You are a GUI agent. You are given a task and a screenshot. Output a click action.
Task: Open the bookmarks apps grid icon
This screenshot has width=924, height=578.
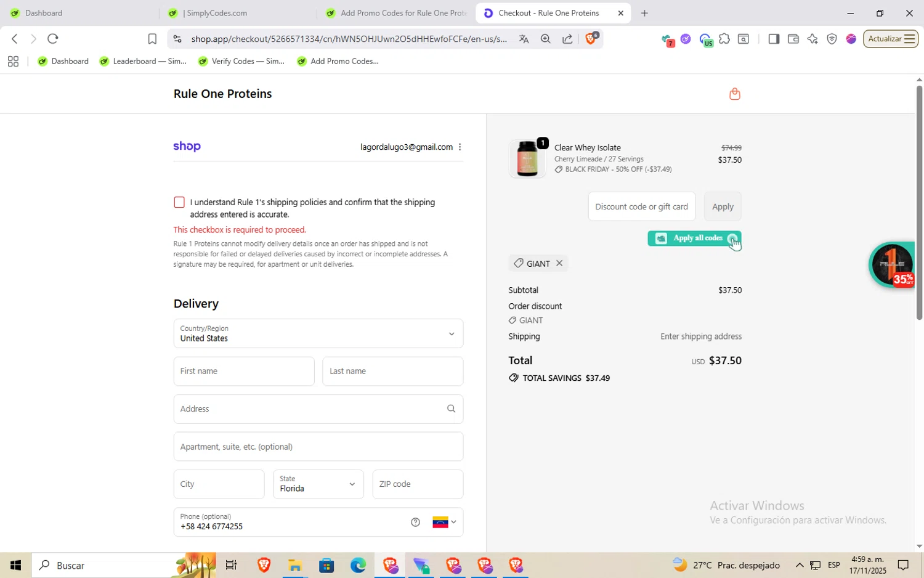(x=13, y=61)
